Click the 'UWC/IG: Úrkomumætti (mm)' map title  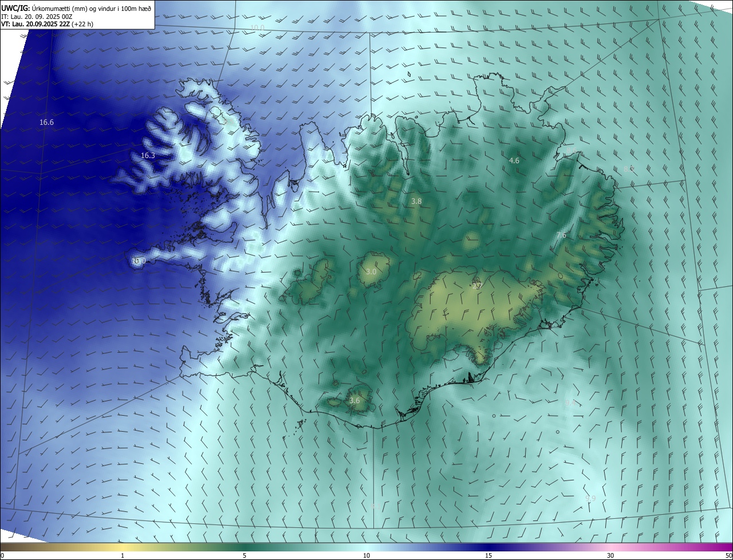[x=76, y=8]
